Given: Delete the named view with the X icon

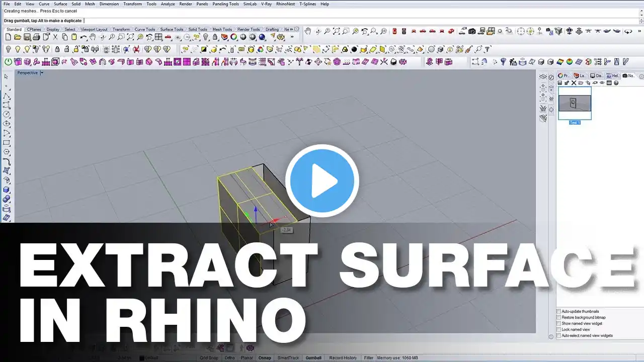Looking at the screenshot, I should [x=574, y=83].
